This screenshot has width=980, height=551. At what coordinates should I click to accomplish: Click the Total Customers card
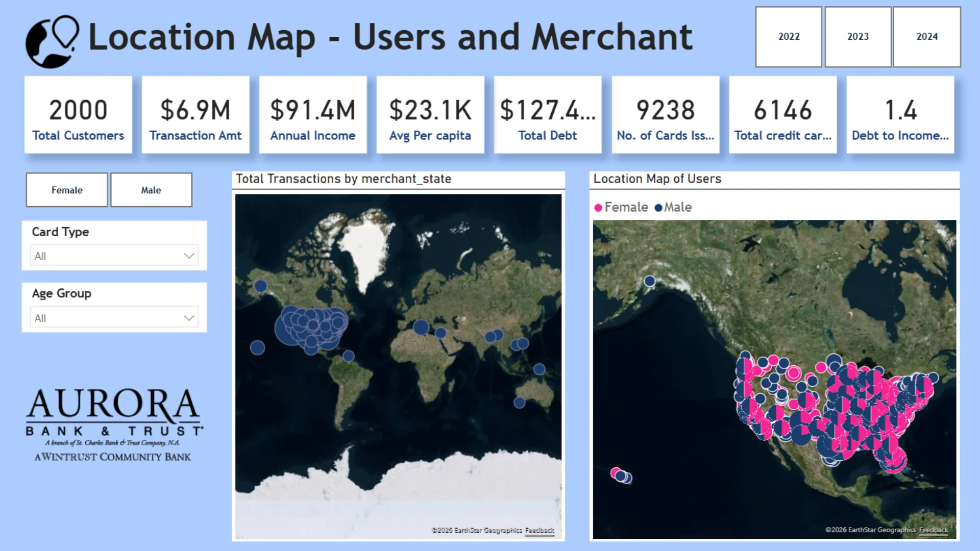pos(78,115)
